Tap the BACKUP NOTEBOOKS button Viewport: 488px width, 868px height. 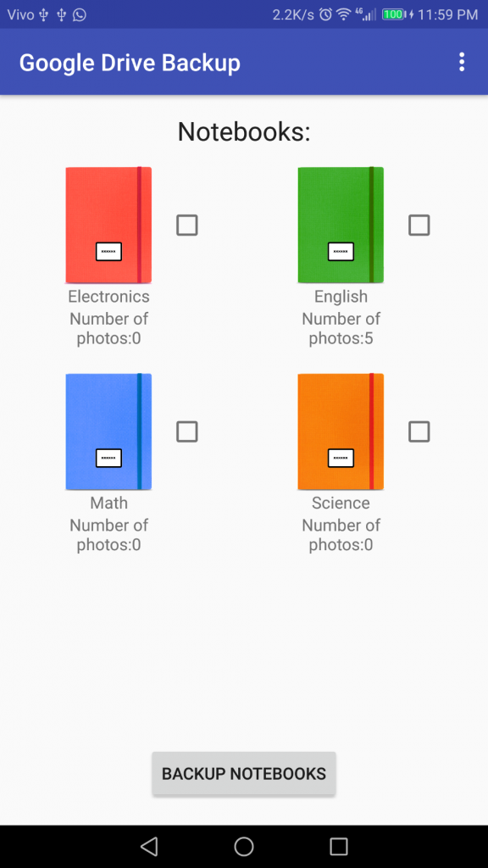pos(244,773)
